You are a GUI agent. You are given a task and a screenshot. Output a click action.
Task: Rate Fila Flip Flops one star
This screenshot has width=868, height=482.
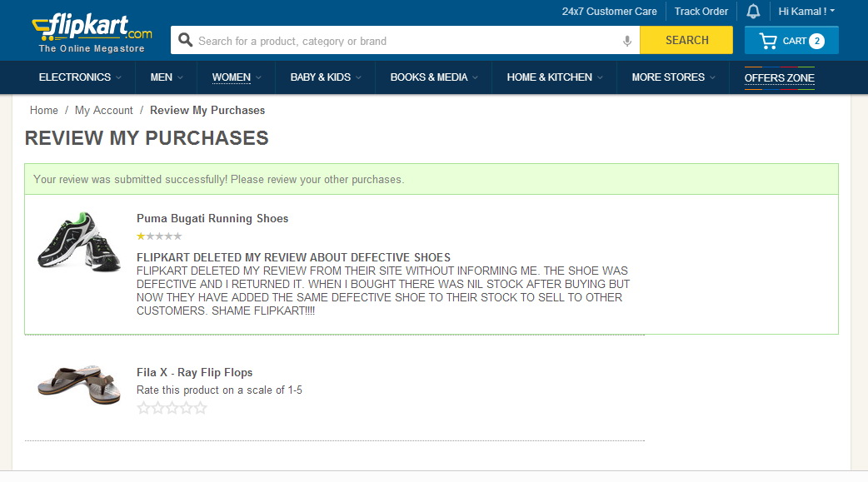[143, 409]
